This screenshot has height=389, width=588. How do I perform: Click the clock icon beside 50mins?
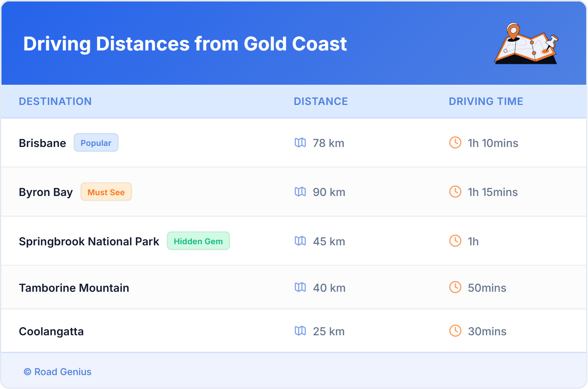tap(455, 287)
